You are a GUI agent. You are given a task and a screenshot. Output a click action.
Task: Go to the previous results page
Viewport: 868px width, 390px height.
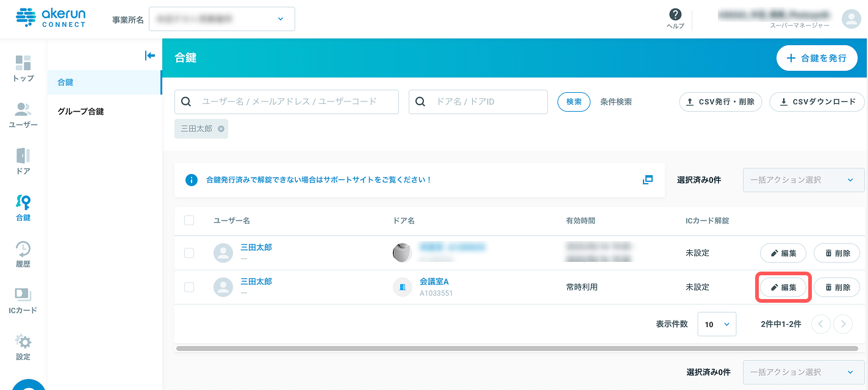(821, 324)
